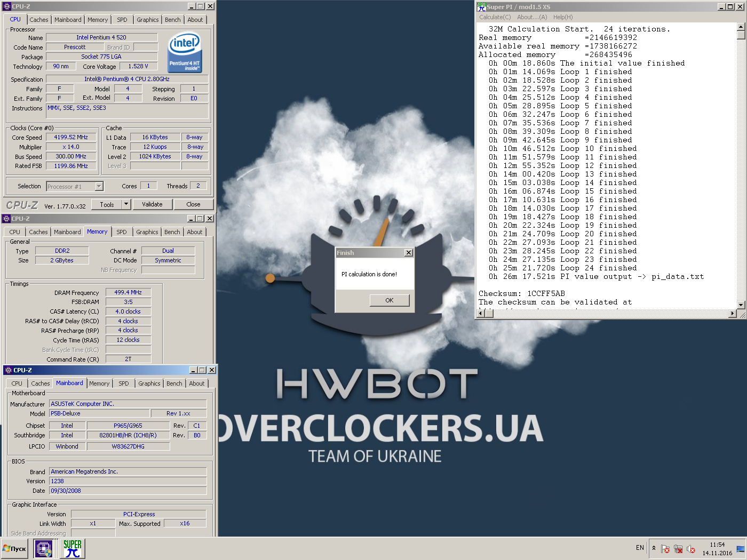Click the Intel Pentium 4 HT logo

click(185, 52)
